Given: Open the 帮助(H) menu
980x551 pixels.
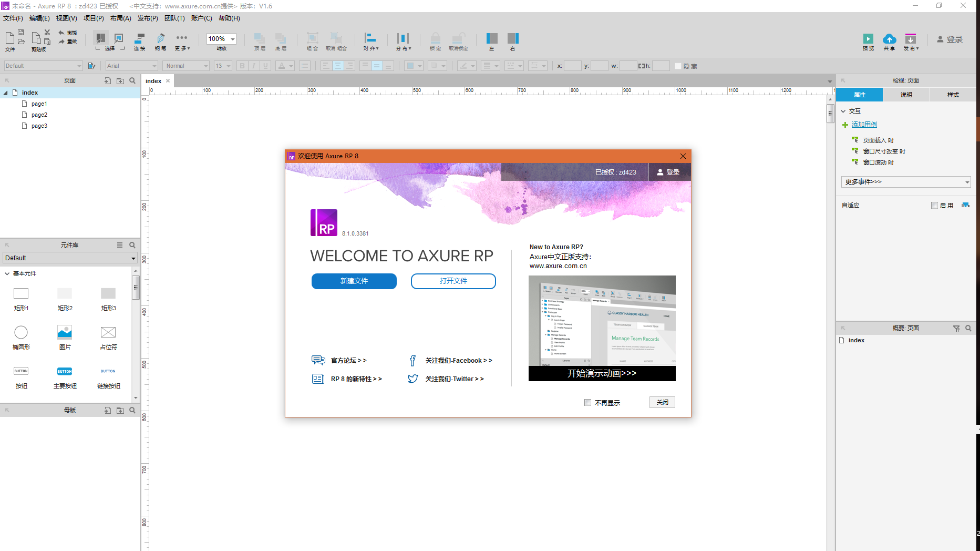Looking at the screenshot, I should pos(229,18).
